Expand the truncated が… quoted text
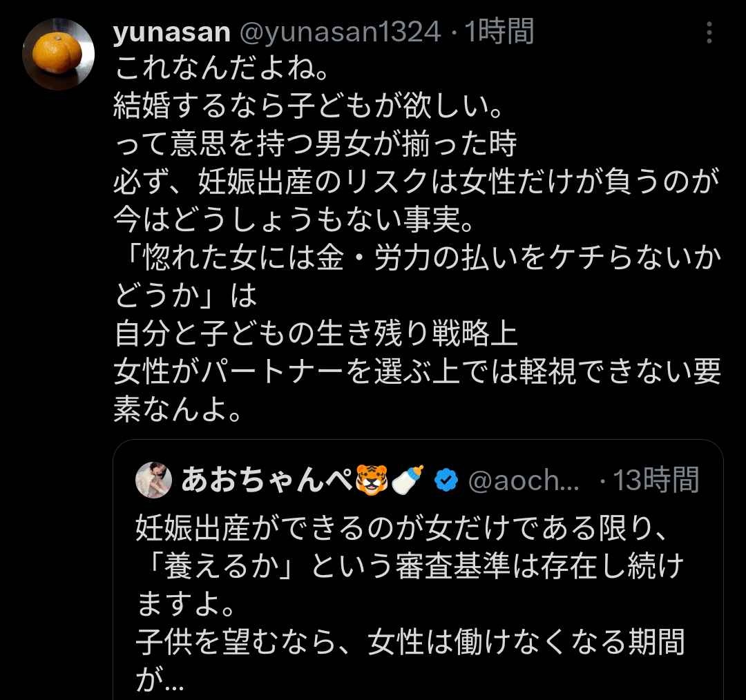The width and height of the screenshot is (746, 700). click(x=158, y=681)
